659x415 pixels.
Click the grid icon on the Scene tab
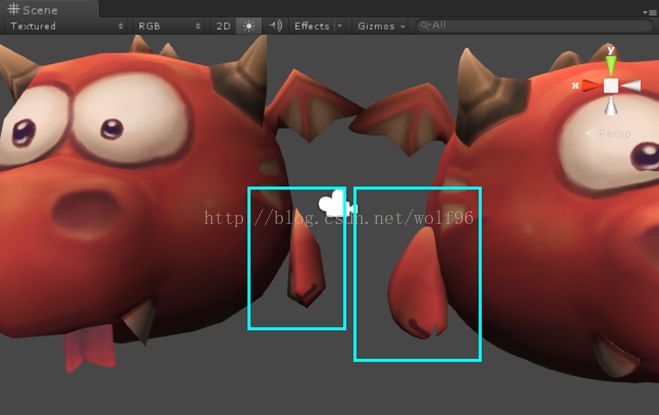tap(14, 9)
